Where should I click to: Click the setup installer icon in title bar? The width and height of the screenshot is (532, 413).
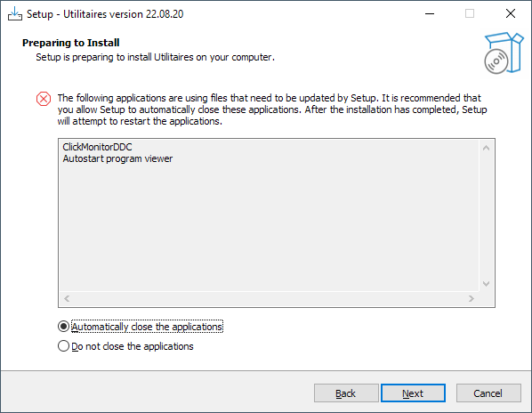15,14
